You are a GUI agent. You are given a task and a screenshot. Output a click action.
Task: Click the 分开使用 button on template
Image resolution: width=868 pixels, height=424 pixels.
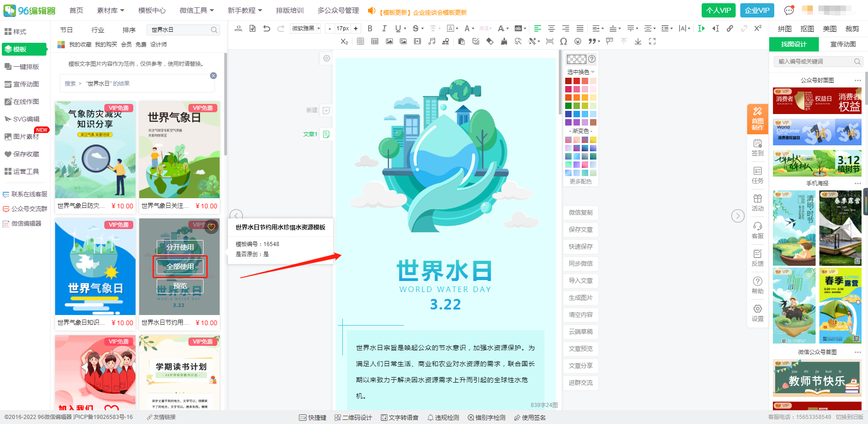pyautogui.click(x=180, y=247)
